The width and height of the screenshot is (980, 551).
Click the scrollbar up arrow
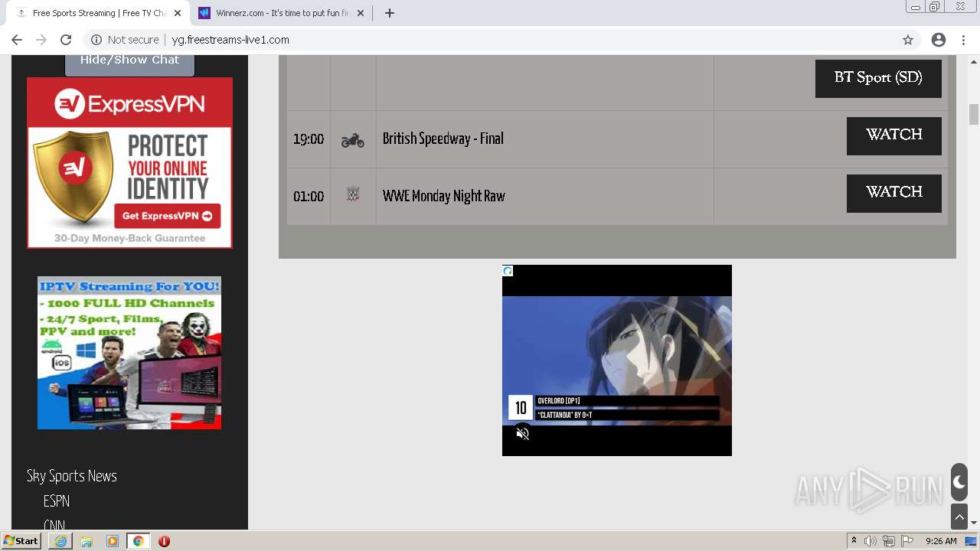[x=974, y=60]
